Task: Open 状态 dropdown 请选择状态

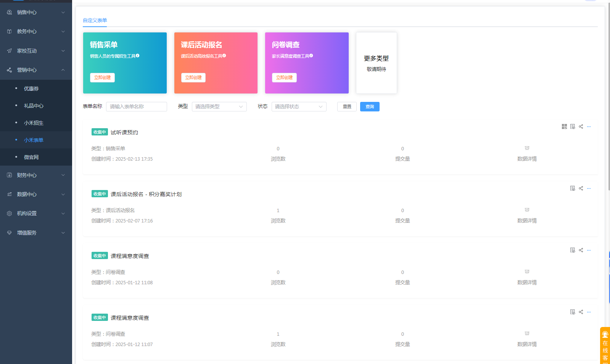Action: pyautogui.click(x=299, y=106)
